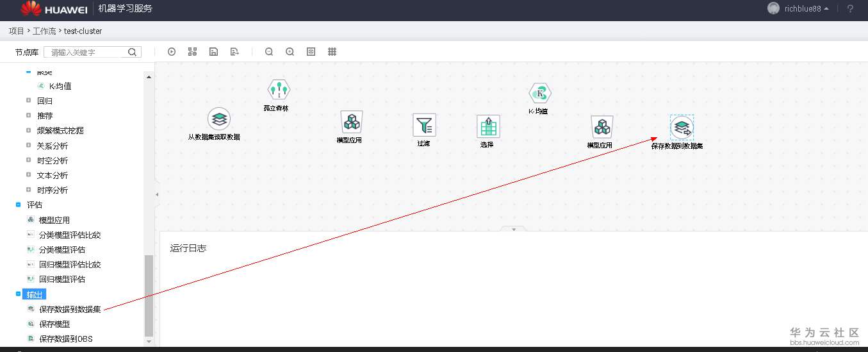Click the richblue88 user avatar
This screenshot has width=868, height=352.
point(774,8)
